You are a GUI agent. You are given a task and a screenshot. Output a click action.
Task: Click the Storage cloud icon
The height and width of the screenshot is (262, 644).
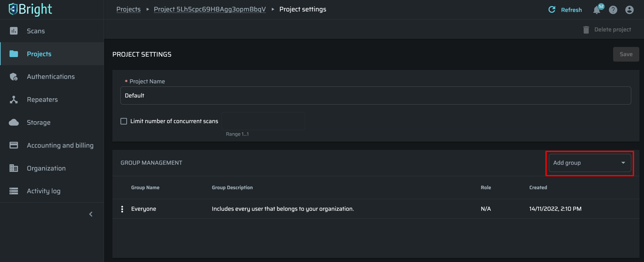pyautogui.click(x=14, y=122)
